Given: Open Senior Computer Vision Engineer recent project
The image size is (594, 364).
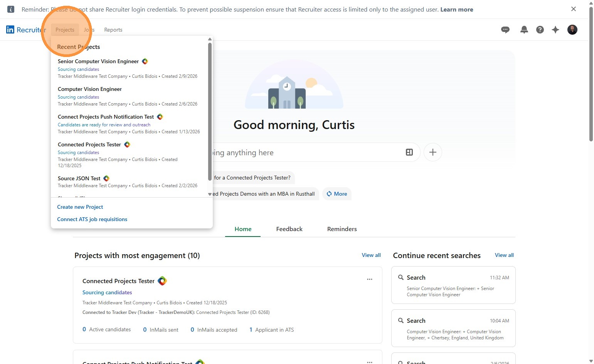Looking at the screenshot, I should pyautogui.click(x=98, y=61).
